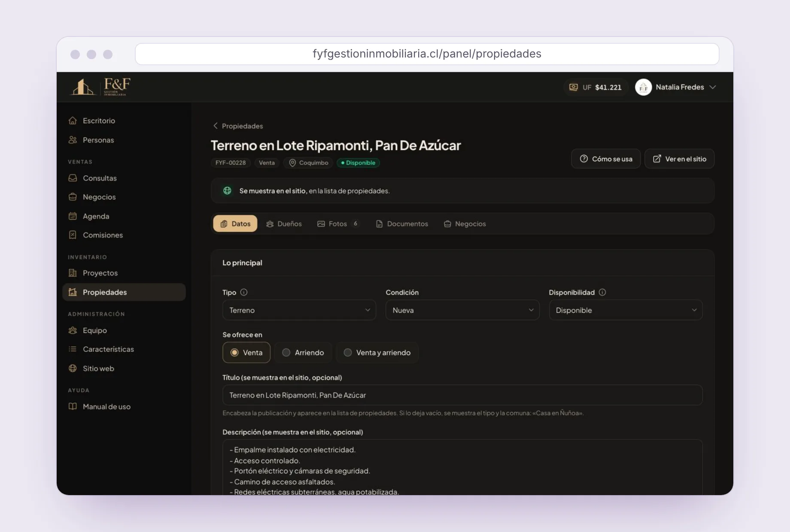Select the Venta y arriendo radio option
Viewport: 790px width, 532px height.
[377, 352]
